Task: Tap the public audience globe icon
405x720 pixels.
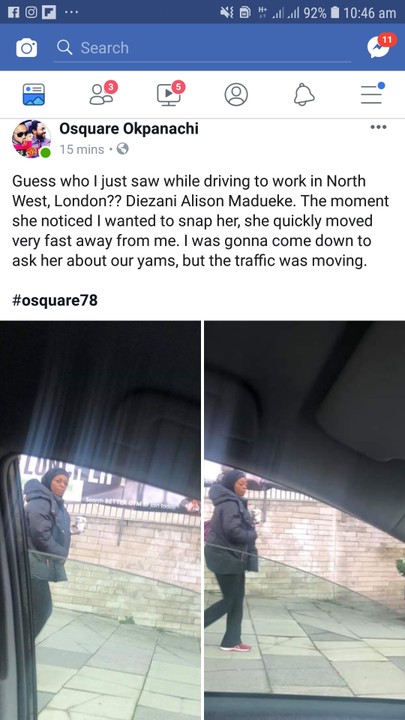Action: point(123,149)
